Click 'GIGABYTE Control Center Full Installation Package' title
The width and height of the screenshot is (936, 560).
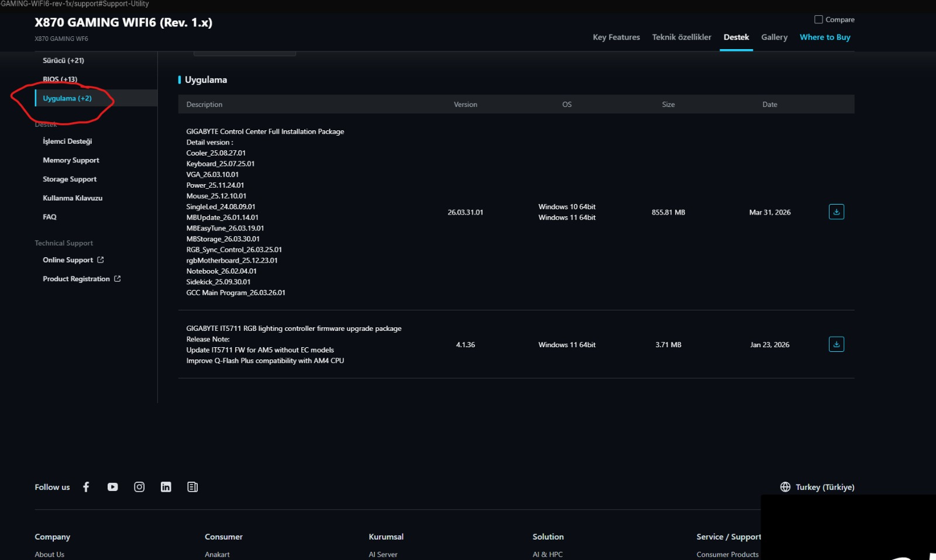click(265, 132)
